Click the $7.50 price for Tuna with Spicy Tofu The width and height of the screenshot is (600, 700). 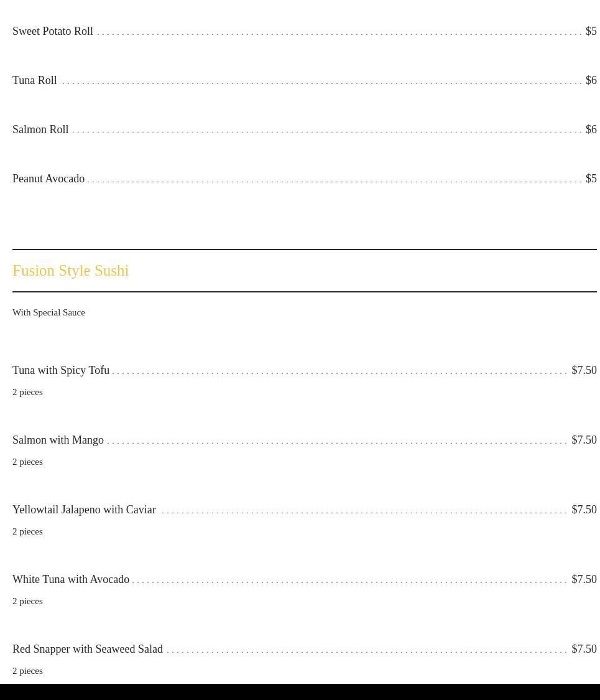pos(584,371)
